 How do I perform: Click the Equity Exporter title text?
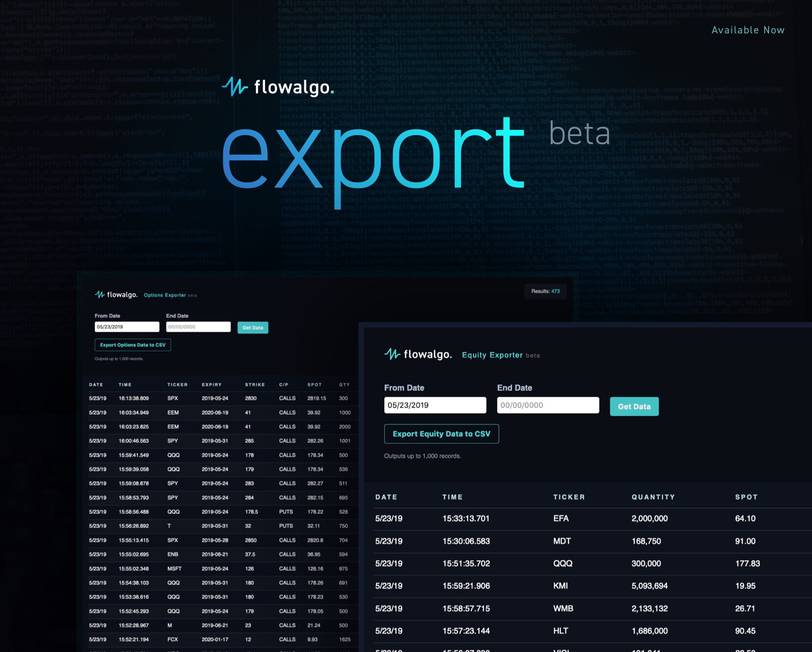pyautogui.click(x=492, y=355)
